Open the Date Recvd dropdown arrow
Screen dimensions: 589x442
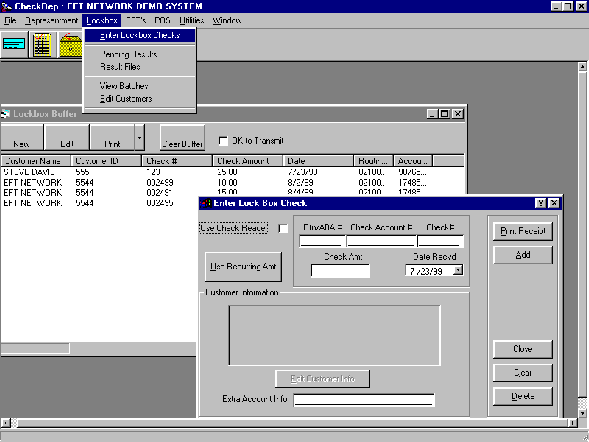[458, 270]
